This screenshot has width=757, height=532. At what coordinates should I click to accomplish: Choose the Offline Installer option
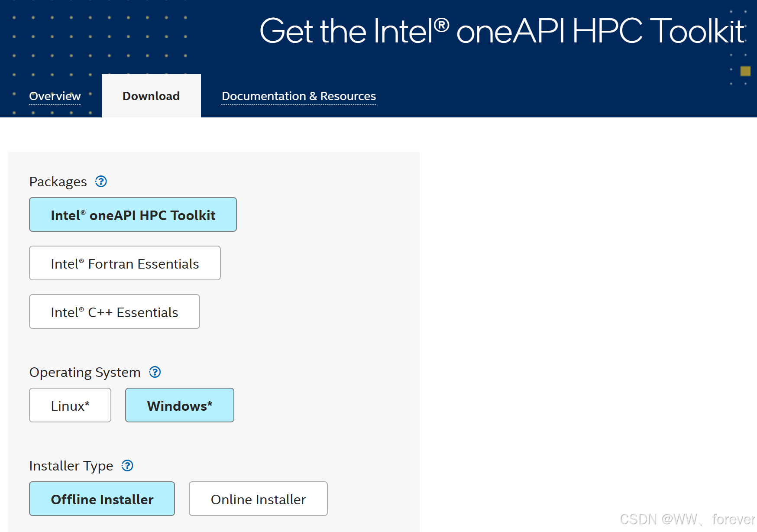(x=102, y=499)
